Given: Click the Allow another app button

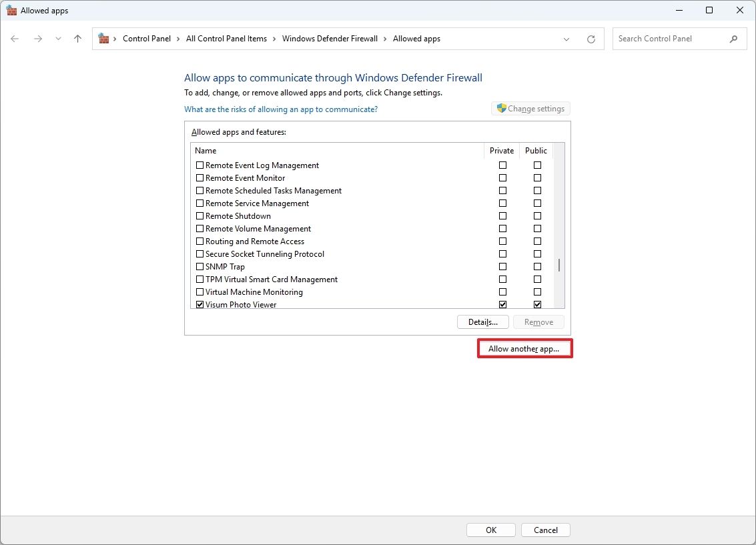Looking at the screenshot, I should coord(524,348).
